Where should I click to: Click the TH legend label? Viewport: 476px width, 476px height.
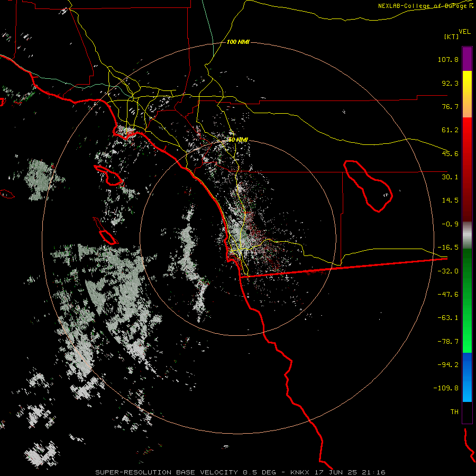click(454, 412)
